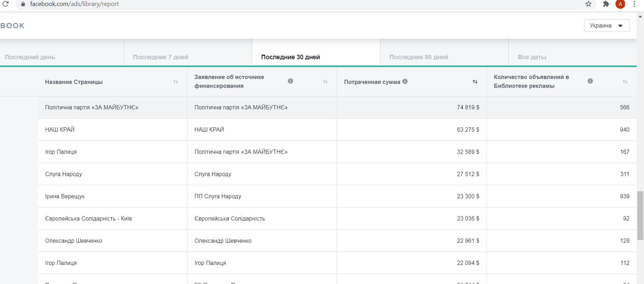
Task: Open the Украина country dropdown
Action: pos(606,26)
